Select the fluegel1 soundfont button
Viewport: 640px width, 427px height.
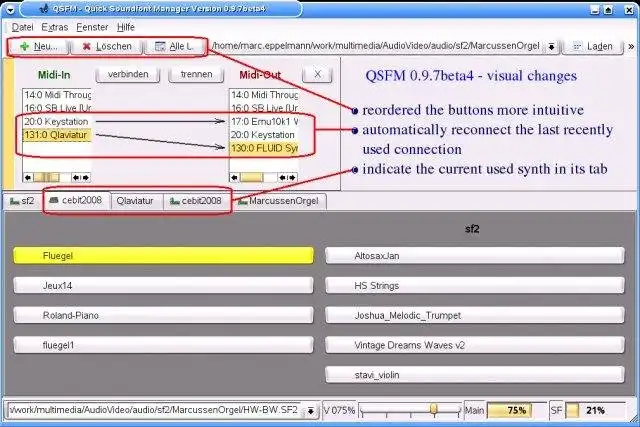pyautogui.click(x=163, y=345)
